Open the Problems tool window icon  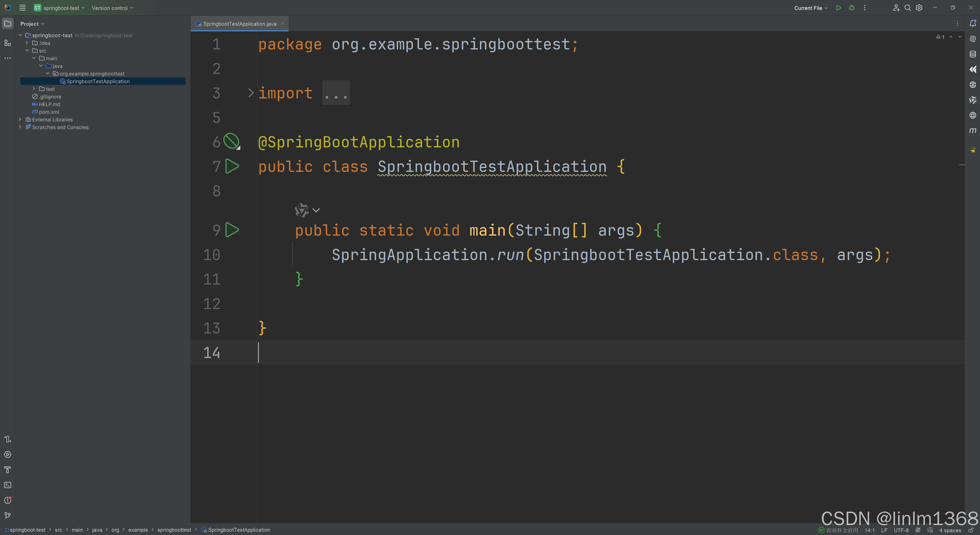8,500
